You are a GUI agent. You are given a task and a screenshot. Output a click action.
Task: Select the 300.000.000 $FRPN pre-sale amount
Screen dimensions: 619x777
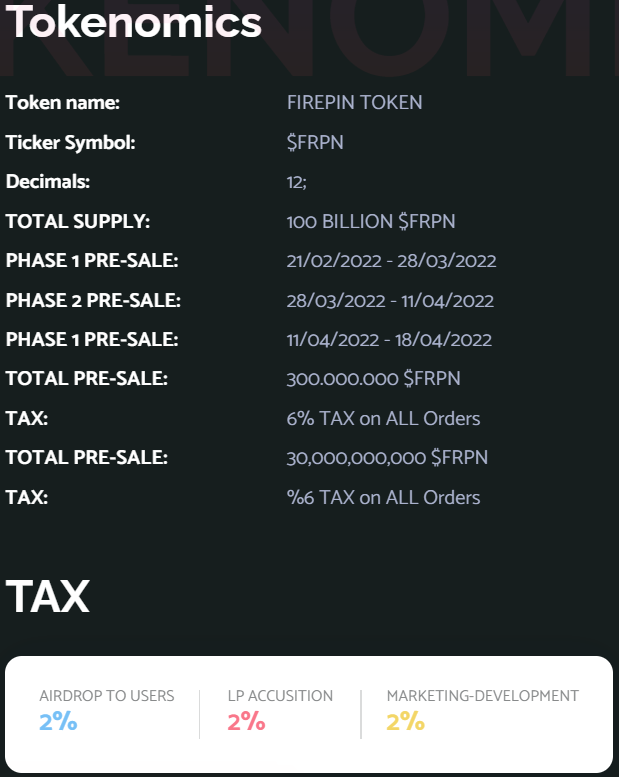click(374, 379)
